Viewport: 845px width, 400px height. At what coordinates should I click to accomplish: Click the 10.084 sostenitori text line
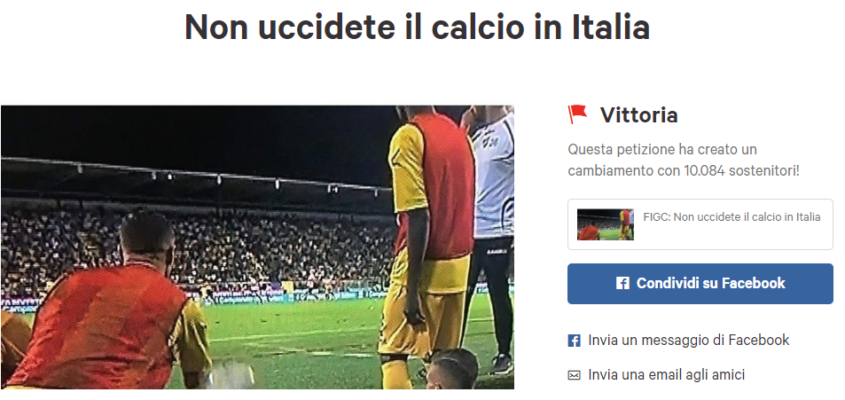point(683,171)
